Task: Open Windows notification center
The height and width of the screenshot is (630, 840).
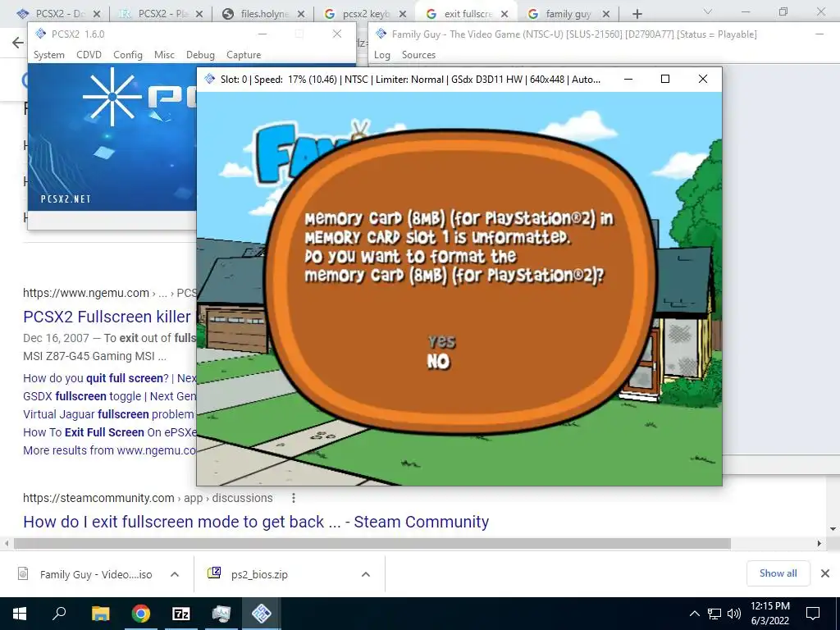Action: coord(813,614)
